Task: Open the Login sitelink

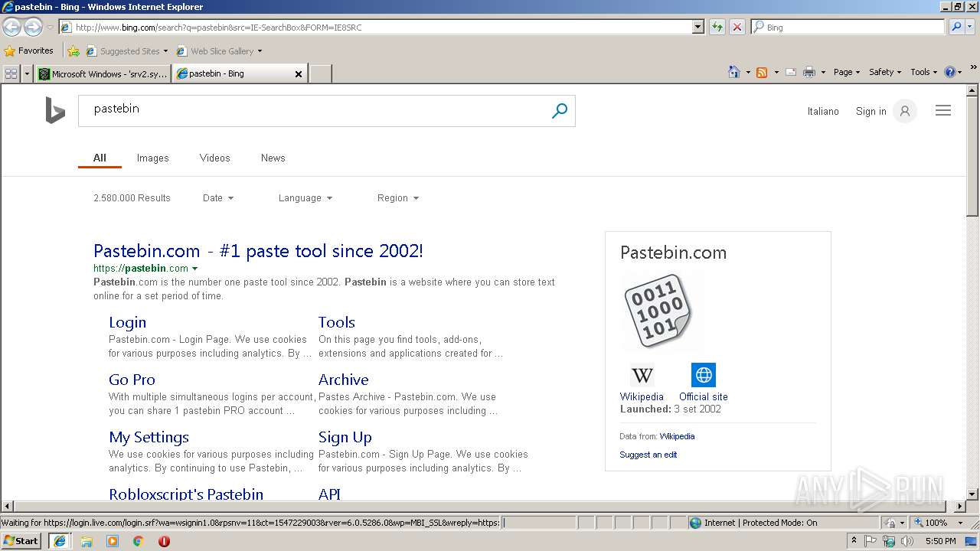Action: pos(127,322)
